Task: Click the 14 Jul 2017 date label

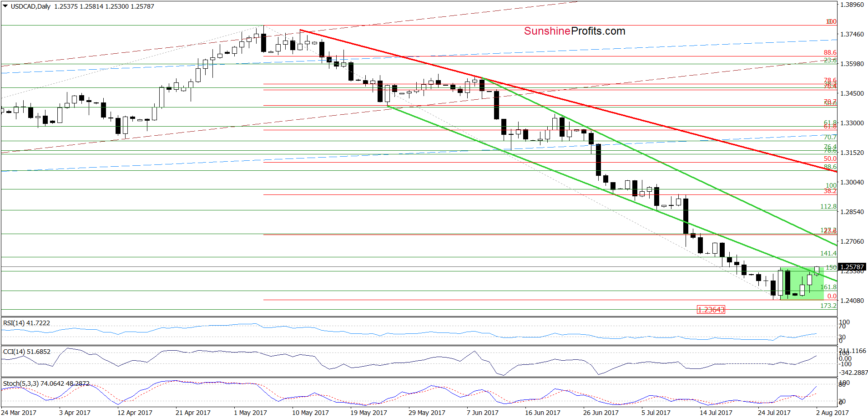Action: (716, 413)
